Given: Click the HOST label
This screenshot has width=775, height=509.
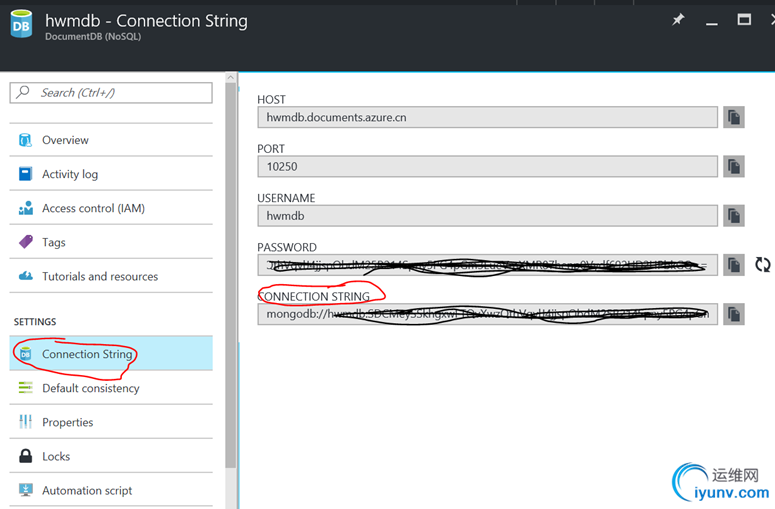Looking at the screenshot, I should tap(271, 99).
